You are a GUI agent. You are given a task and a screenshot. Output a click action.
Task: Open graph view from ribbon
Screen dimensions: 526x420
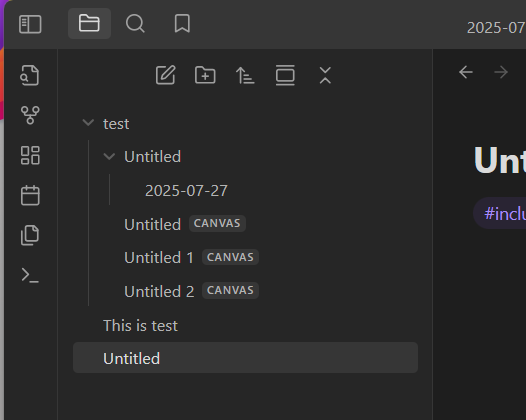pyautogui.click(x=30, y=115)
